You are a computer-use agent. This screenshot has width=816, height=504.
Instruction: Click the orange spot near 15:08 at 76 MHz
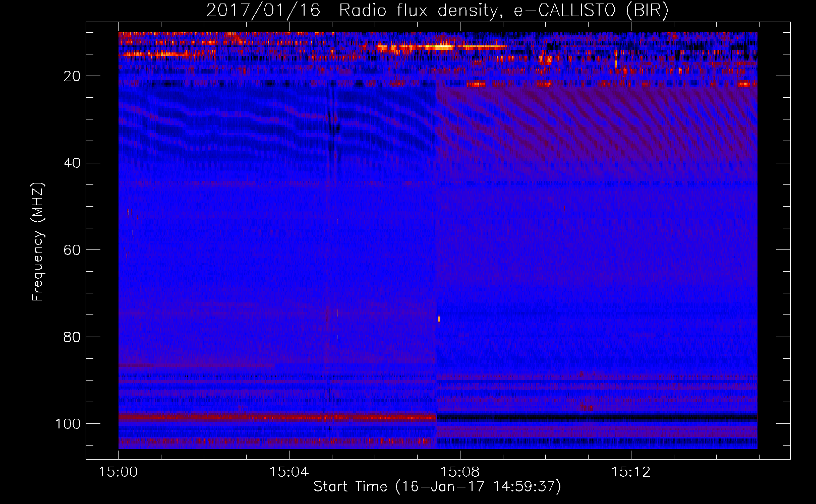click(439, 319)
